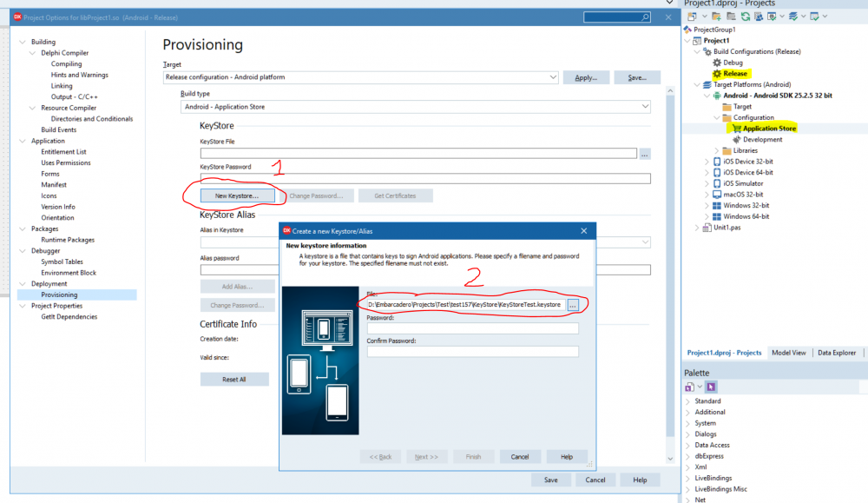This screenshot has width=868, height=503.
Task: Switch to the Data Explorer tab
Action: coord(837,353)
